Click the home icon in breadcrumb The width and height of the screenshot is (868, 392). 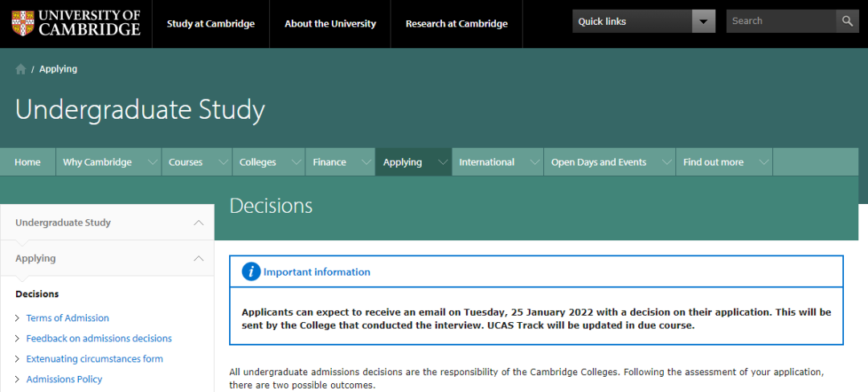(21, 69)
